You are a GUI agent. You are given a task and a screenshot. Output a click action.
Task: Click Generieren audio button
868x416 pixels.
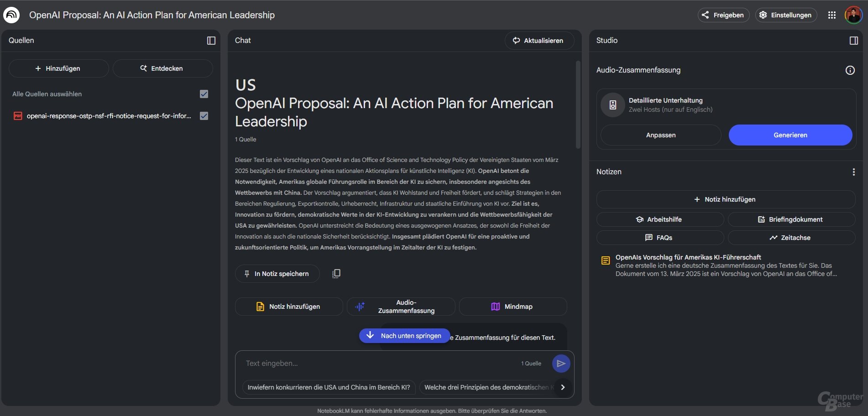[790, 135]
